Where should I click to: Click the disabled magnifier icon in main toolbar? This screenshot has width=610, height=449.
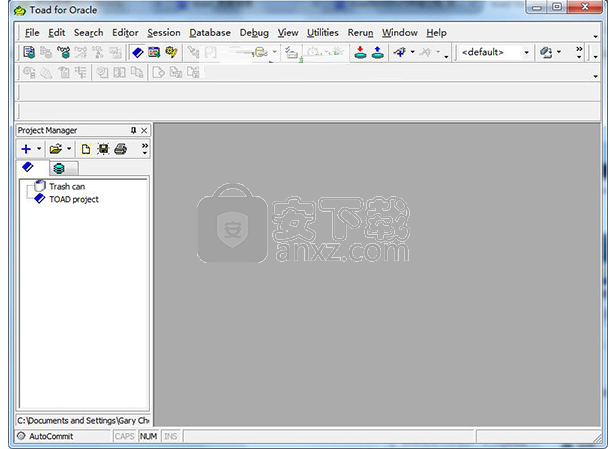[211, 52]
